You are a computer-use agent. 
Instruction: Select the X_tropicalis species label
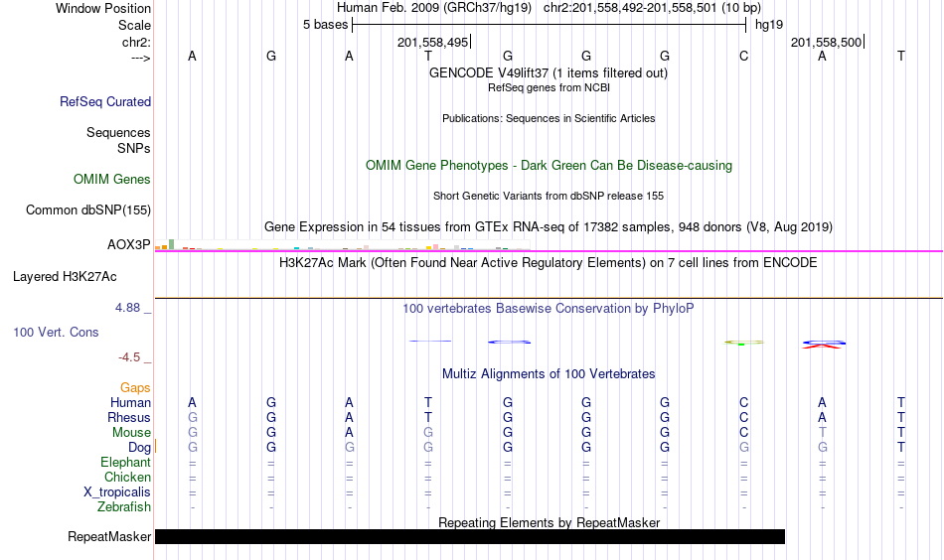[117, 492]
